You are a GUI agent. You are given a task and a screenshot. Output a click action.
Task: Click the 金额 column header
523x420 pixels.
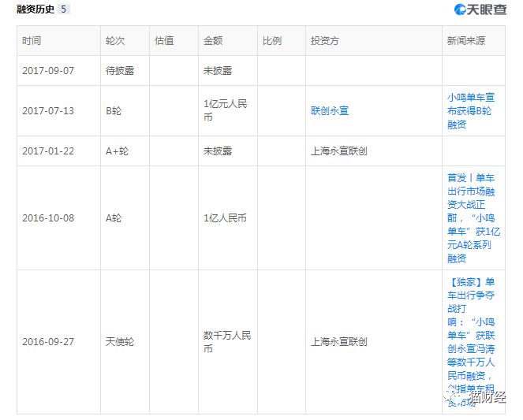click(x=213, y=41)
